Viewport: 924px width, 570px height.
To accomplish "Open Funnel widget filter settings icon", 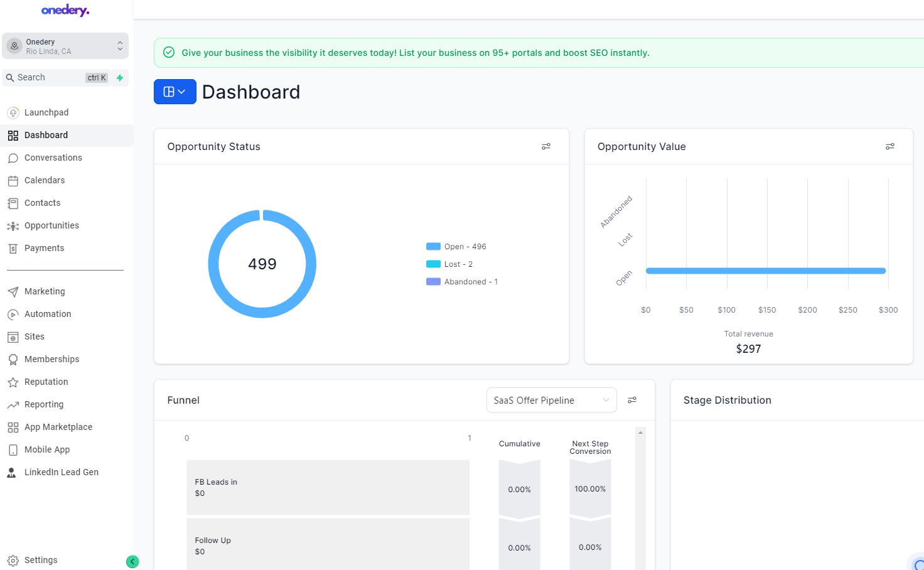I will (x=632, y=400).
